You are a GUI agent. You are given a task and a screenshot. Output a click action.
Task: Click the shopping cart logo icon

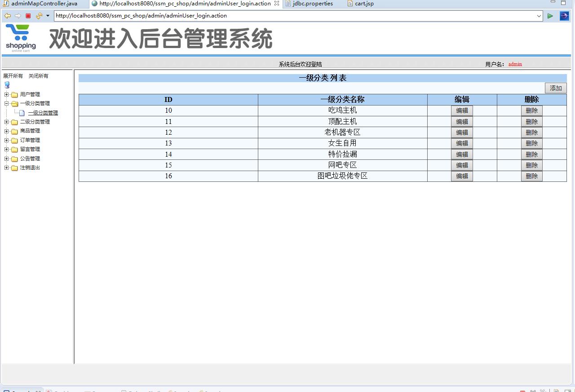pyautogui.click(x=20, y=35)
